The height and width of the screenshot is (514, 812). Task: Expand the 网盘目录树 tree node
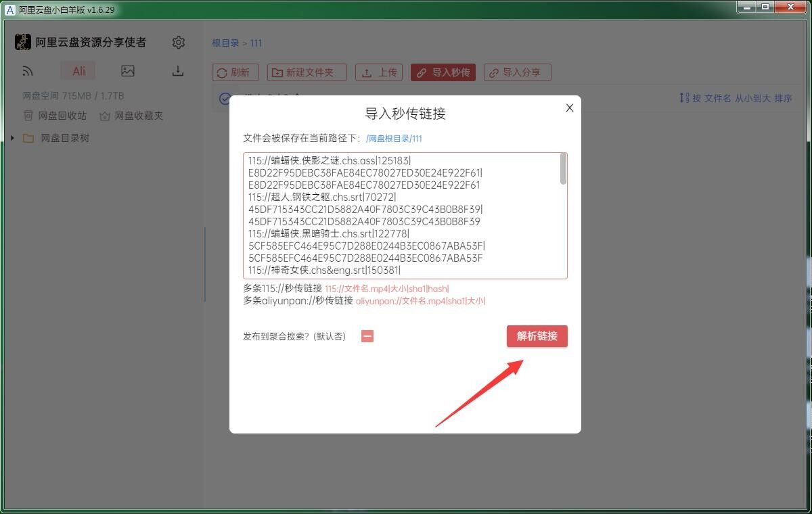pyautogui.click(x=12, y=138)
